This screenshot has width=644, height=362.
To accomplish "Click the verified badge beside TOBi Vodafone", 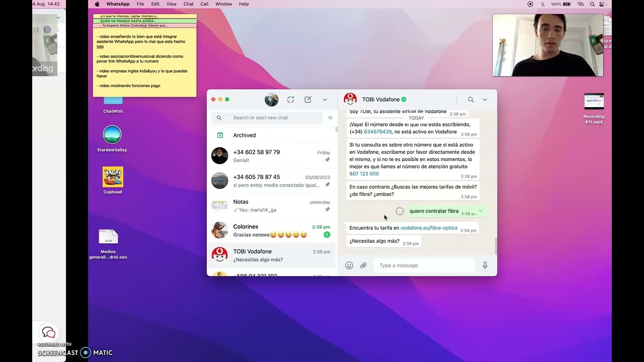I will tap(404, 100).
